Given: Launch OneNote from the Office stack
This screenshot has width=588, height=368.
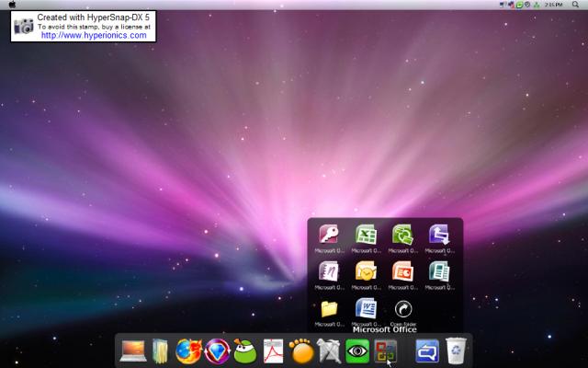Looking at the screenshot, I should point(329,271).
